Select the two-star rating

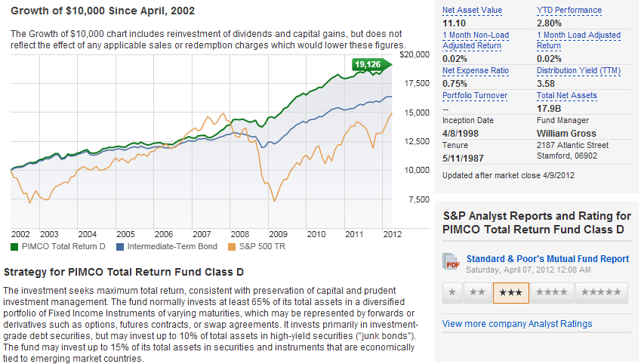click(x=477, y=292)
